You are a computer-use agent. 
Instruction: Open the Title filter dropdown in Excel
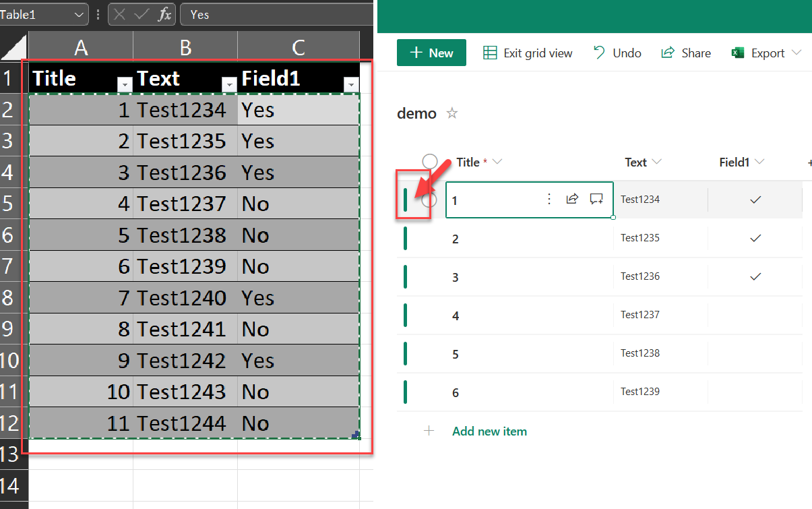125,84
